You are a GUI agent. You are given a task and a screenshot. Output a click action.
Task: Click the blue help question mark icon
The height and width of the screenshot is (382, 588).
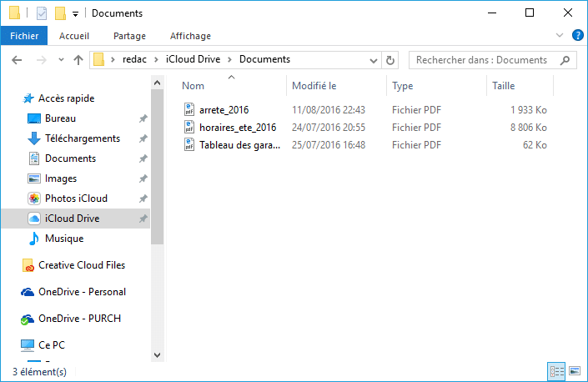pyautogui.click(x=577, y=36)
